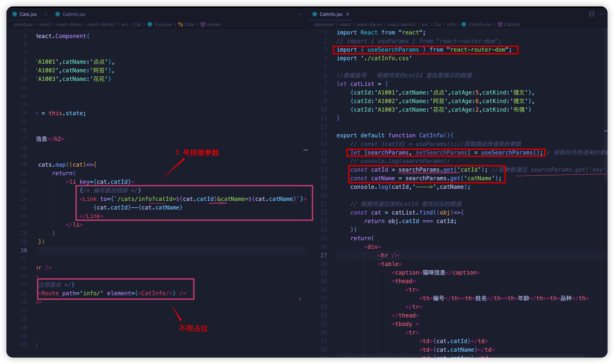Click React icon on left CatInfo.jsx tab
This screenshot has width=614, height=364.
(x=57, y=14)
